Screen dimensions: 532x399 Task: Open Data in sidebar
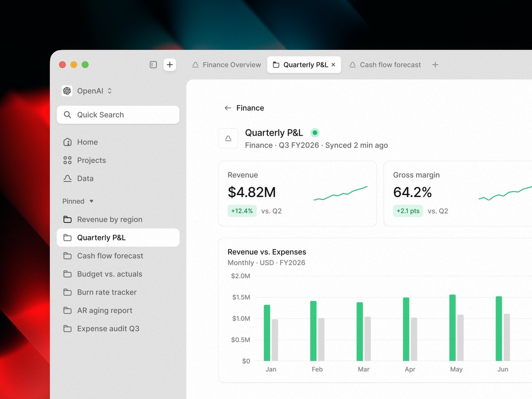(x=118, y=179)
